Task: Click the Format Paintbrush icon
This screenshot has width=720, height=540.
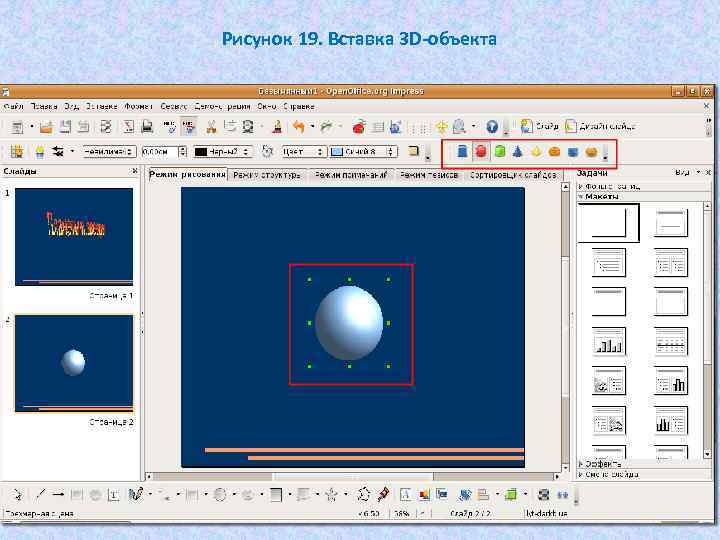Action: (277, 126)
